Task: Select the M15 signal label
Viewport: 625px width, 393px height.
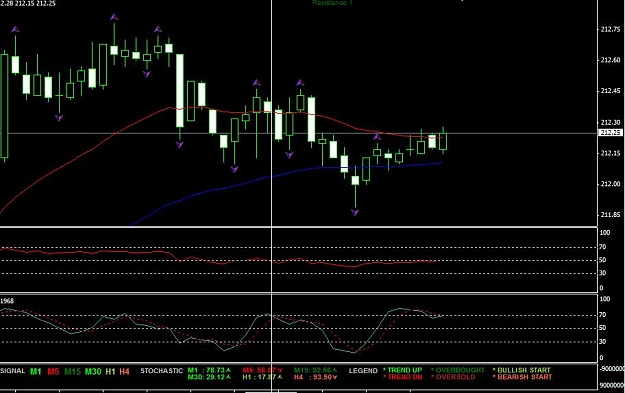Action: click(x=72, y=371)
